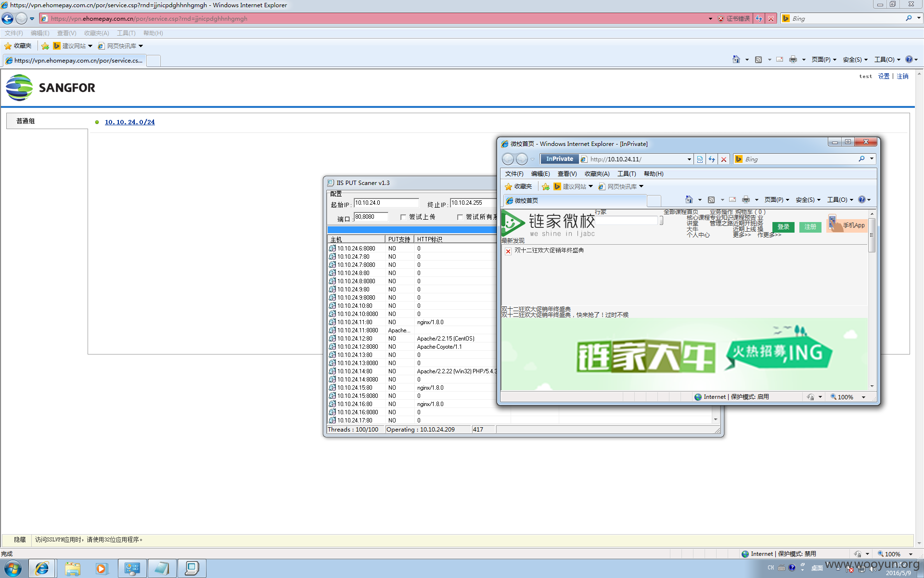Image resolution: width=924 pixels, height=578 pixels.
Task: Click the green 登录 button on 链家微校
Action: click(x=783, y=227)
